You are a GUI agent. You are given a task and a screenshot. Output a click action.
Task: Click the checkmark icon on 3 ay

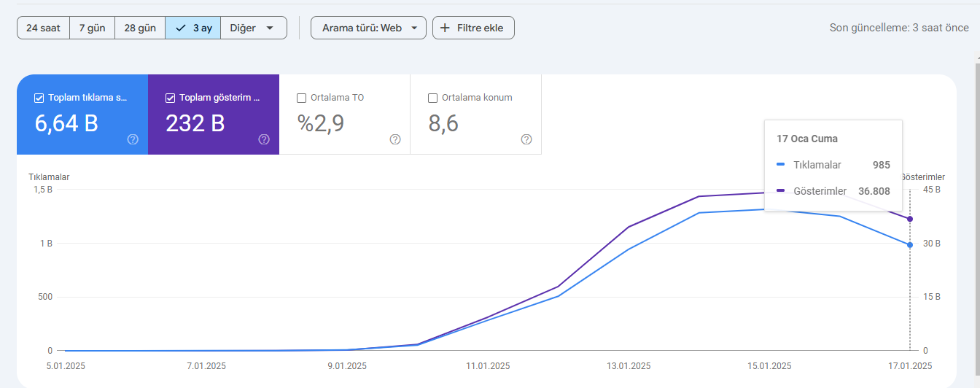click(x=181, y=28)
